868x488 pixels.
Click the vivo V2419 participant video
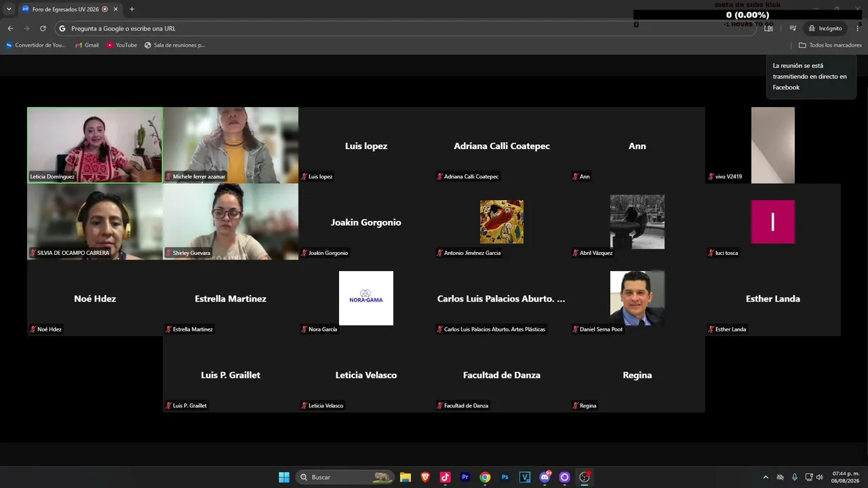pyautogui.click(x=773, y=145)
